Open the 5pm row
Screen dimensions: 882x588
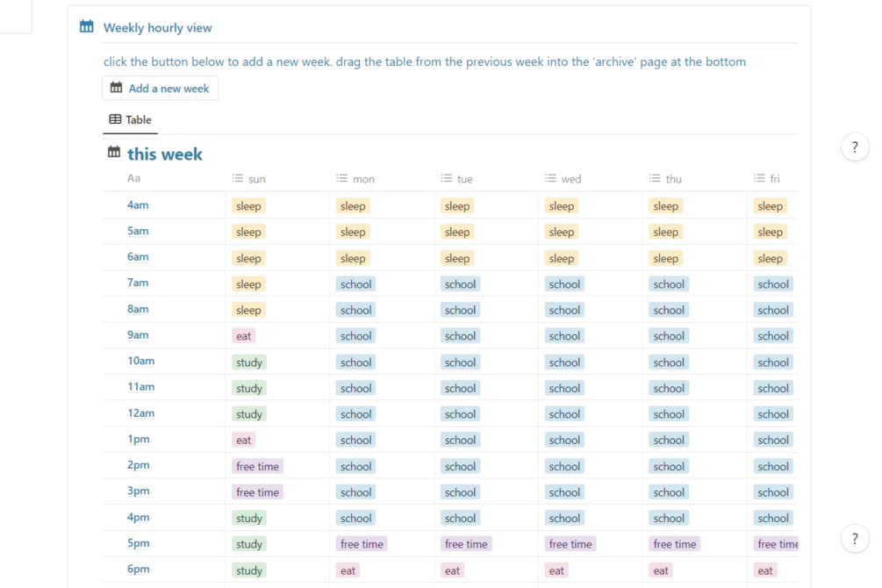139,543
